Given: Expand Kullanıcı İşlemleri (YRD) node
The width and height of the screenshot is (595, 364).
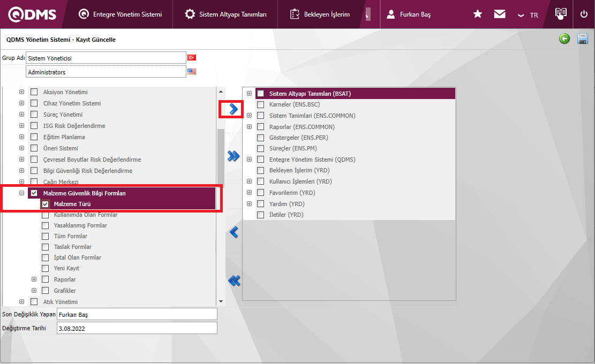Looking at the screenshot, I should coord(250,181).
